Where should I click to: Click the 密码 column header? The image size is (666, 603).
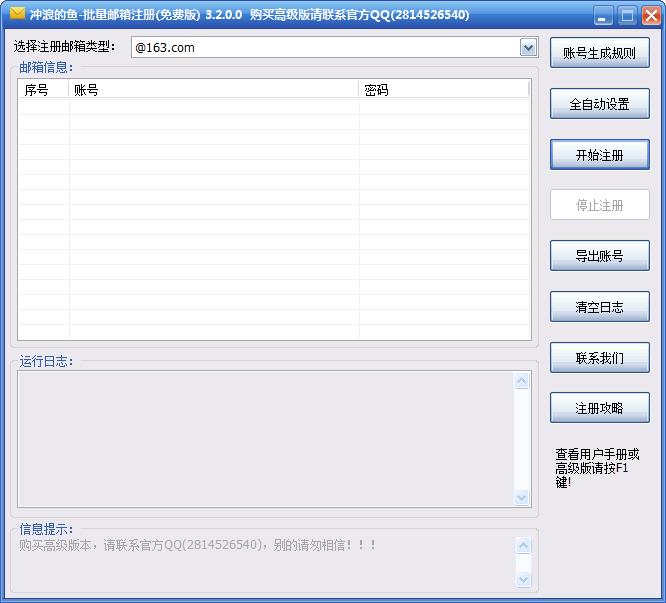[x=443, y=90]
